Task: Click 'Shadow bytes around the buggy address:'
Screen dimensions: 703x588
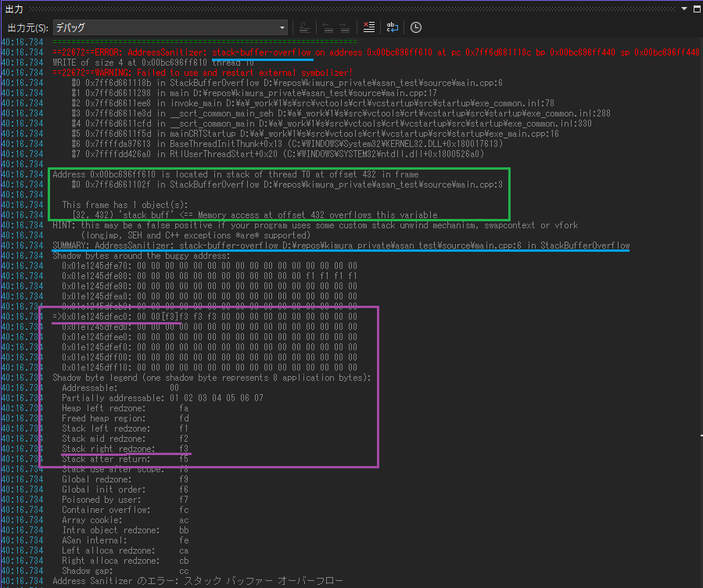Action: (142, 256)
